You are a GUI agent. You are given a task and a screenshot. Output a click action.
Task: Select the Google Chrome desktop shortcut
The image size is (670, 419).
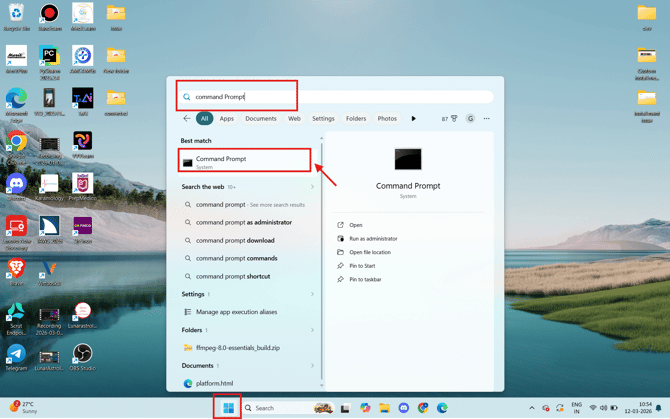tap(16, 147)
